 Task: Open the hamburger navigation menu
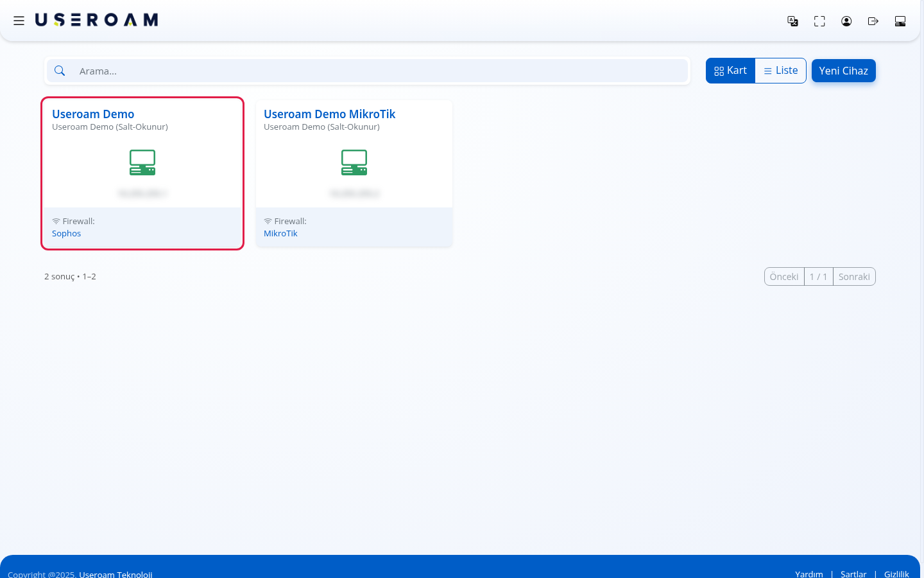[x=19, y=21]
